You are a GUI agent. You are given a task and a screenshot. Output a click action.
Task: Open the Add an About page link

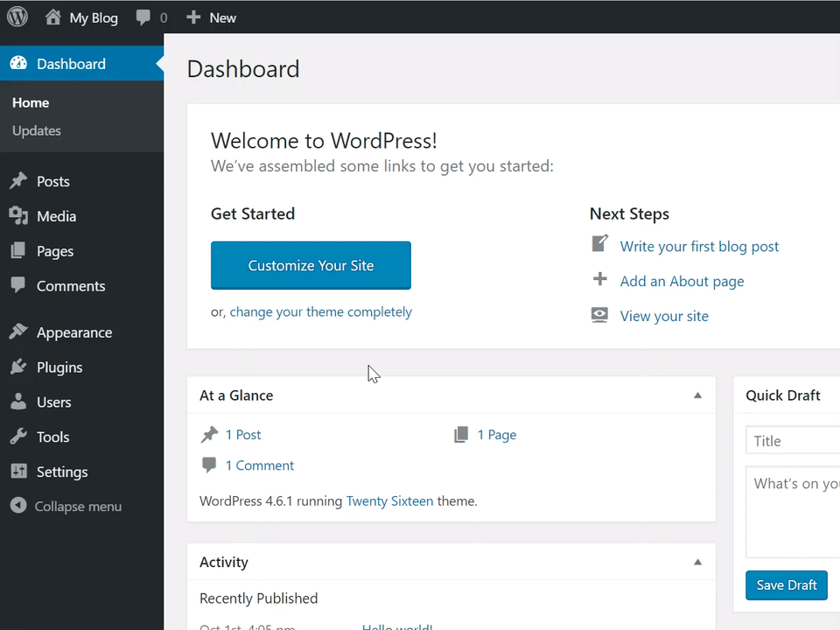click(682, 281)
